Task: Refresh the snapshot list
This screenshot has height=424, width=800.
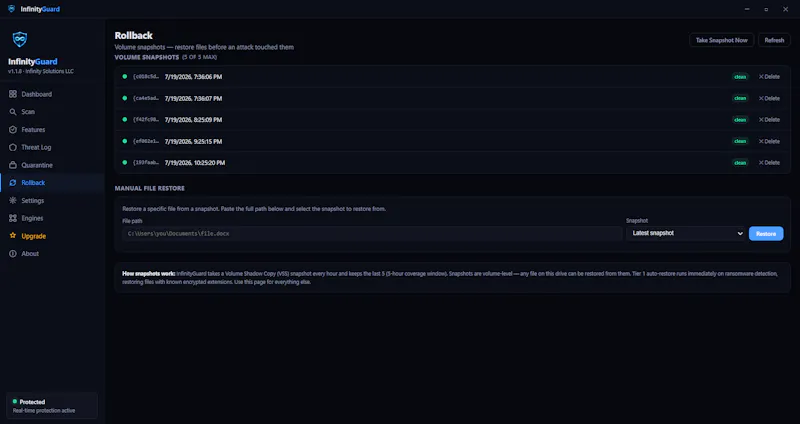Action: pos(774,40)
